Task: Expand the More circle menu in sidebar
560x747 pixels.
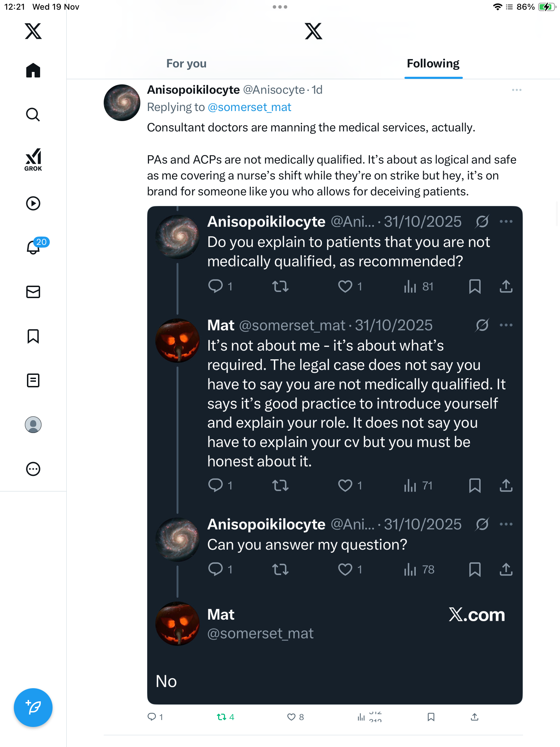Action: click(33, 469)
